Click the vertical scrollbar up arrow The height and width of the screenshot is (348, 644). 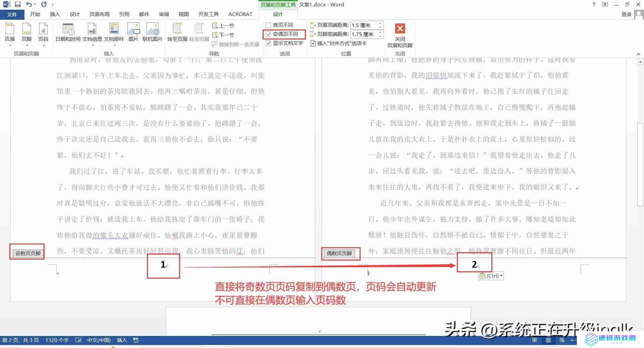click(x=640, y=62)
